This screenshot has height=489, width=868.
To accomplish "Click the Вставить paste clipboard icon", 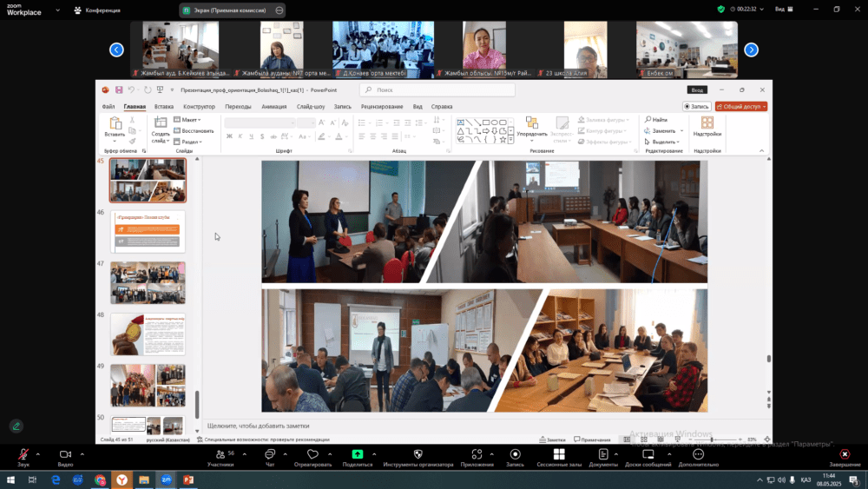I will coord(115,123).
